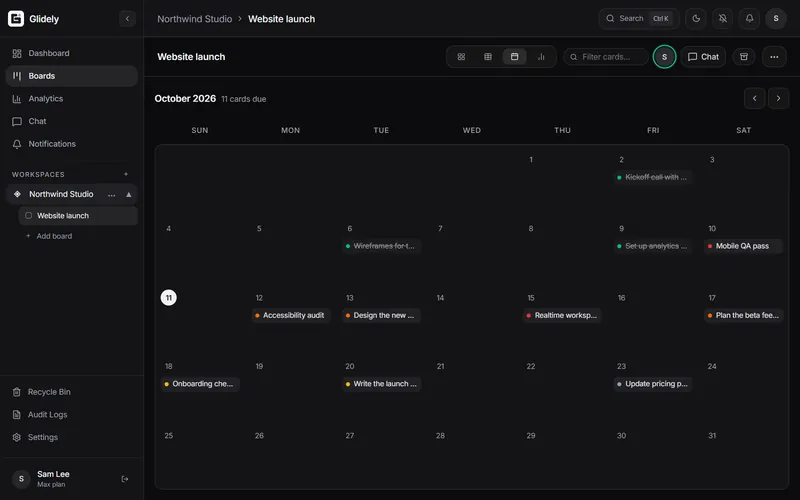The height and width of the screenshot is (500, 800).
Task: Open Settings from sidebar
Action: coord(71,437)
